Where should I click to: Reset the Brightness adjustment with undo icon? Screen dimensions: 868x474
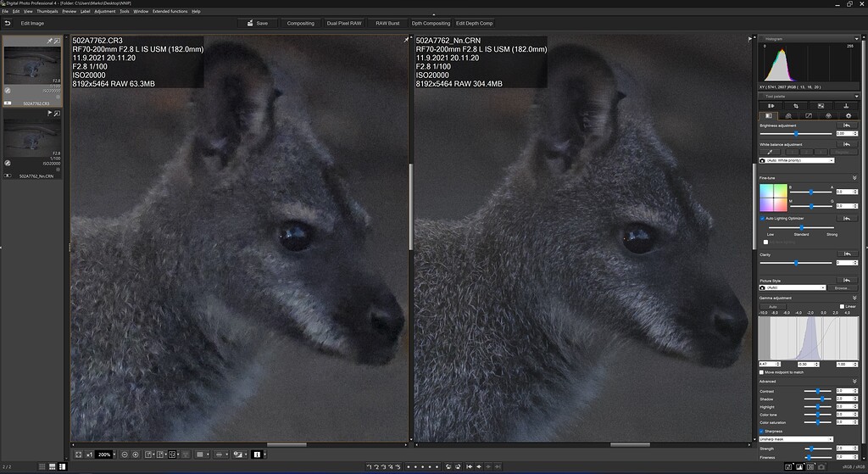[x=845, y=125]
